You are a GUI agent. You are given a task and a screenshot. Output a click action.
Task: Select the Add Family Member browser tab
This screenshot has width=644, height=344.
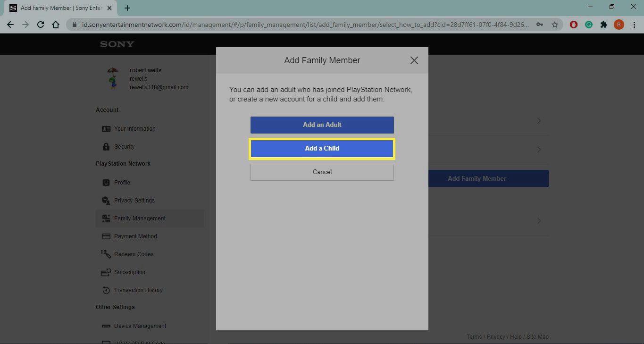click(61, 8)
